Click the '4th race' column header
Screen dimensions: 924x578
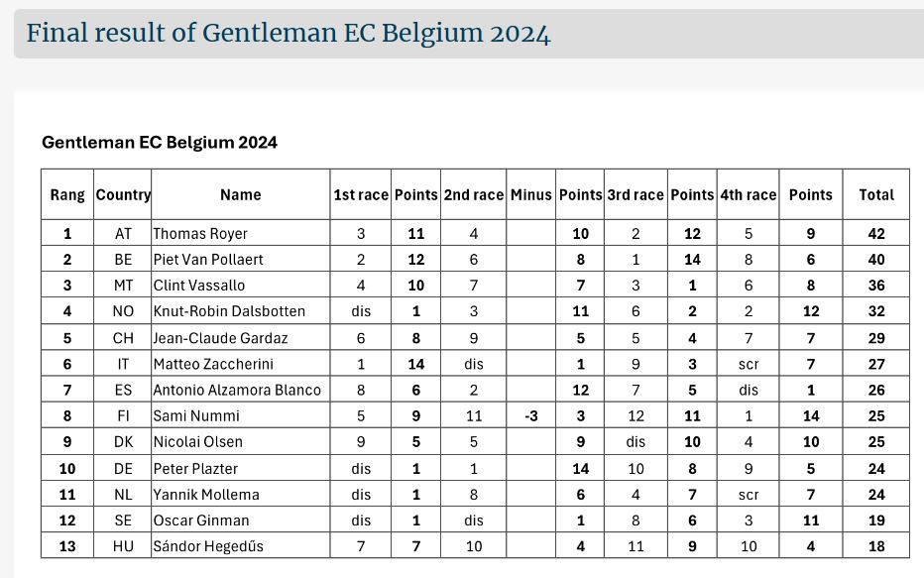coord(749,194)
